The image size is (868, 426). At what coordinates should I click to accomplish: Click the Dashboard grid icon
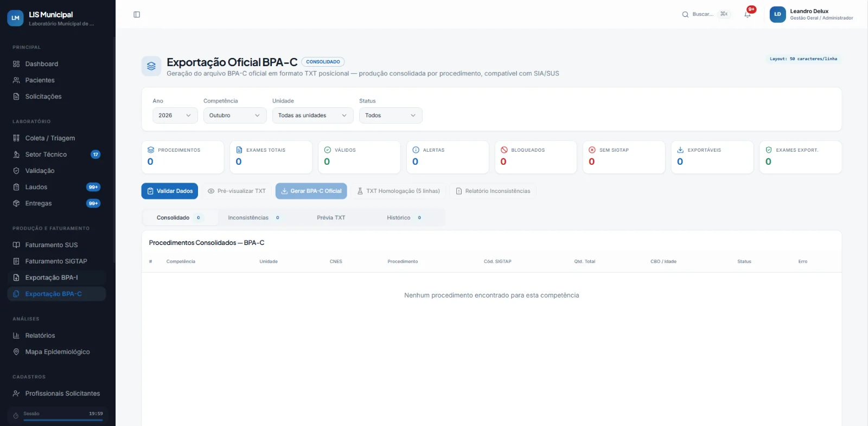[x=16, y=64]
